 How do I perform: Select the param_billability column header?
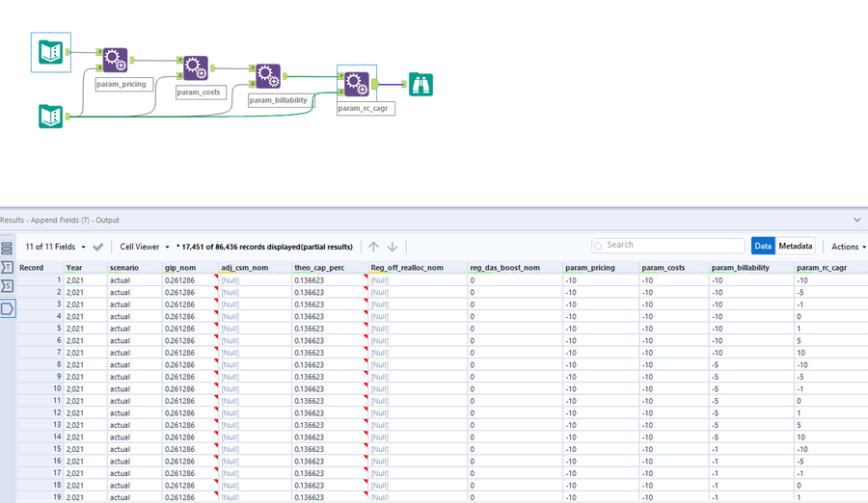click(751, 268)
